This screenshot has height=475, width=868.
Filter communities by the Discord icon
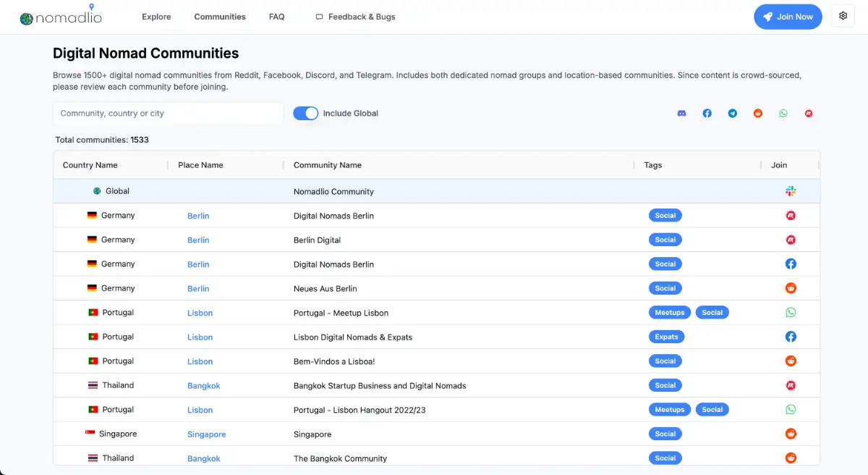(x=681, y=114)
